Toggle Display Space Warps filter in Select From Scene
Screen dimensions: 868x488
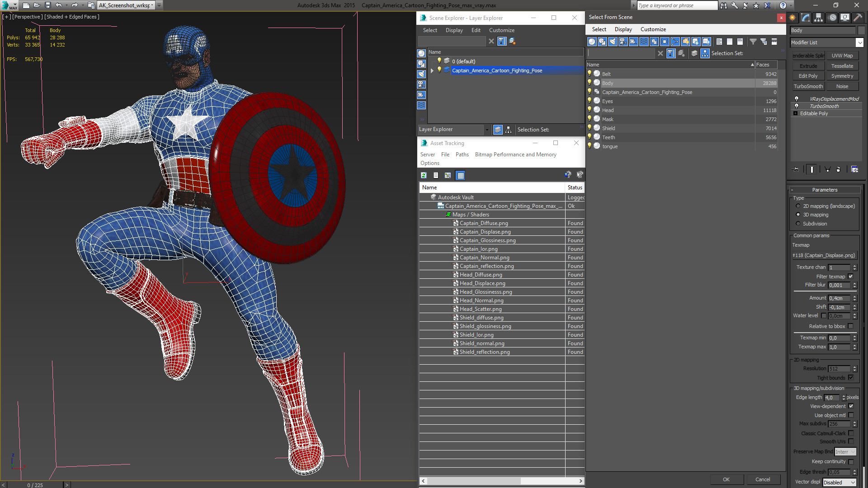[644, 42]
